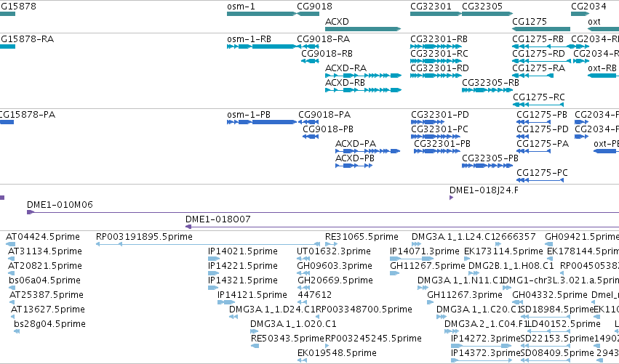
Task: Select protein CG1275-PD
Action: [523, 137]
